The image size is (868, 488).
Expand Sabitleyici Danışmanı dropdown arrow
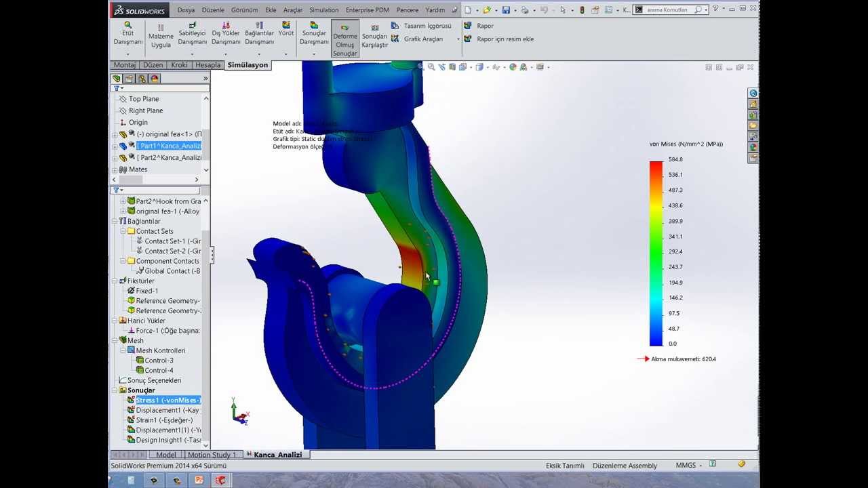(x=192, y=54)
